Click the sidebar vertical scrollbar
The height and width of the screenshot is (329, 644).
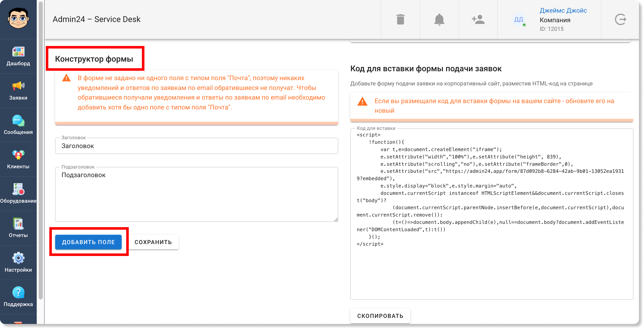click(x=40, y=151)
